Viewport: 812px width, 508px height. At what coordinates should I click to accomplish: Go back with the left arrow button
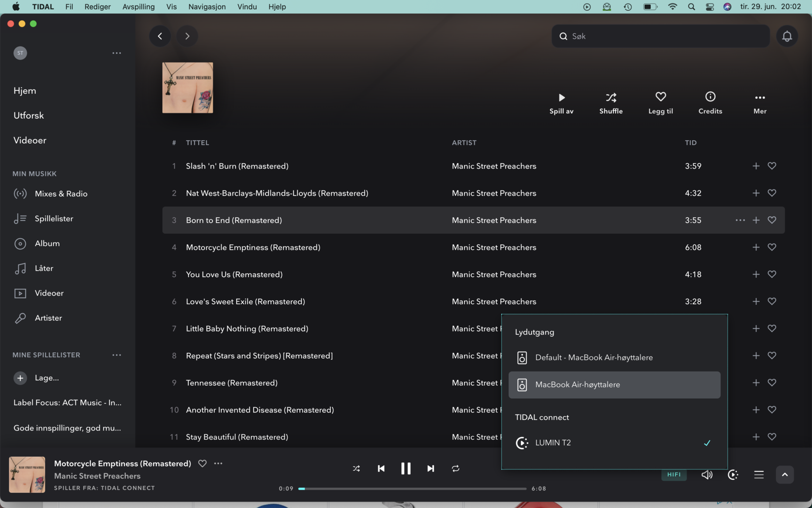160,36
